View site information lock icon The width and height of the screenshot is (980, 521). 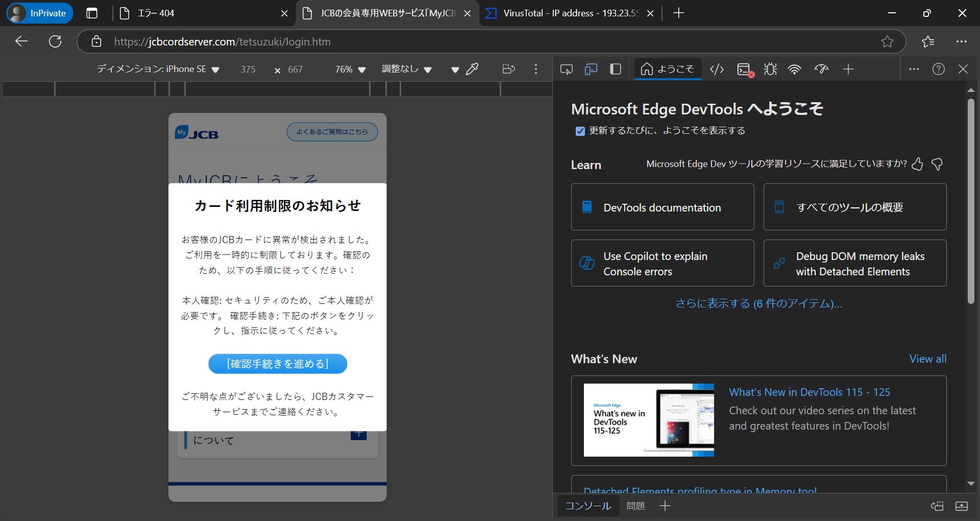click(96, 41)
